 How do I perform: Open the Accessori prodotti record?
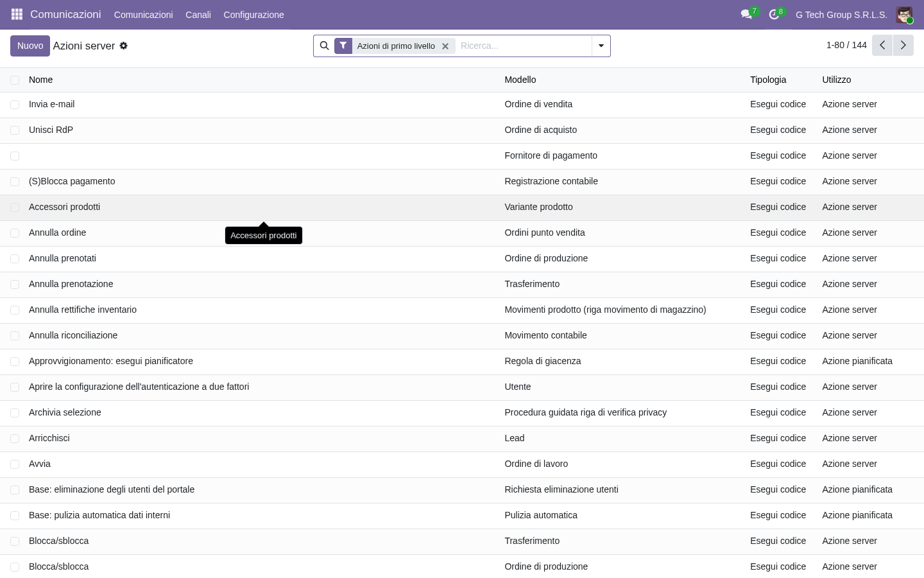point(64,207)
